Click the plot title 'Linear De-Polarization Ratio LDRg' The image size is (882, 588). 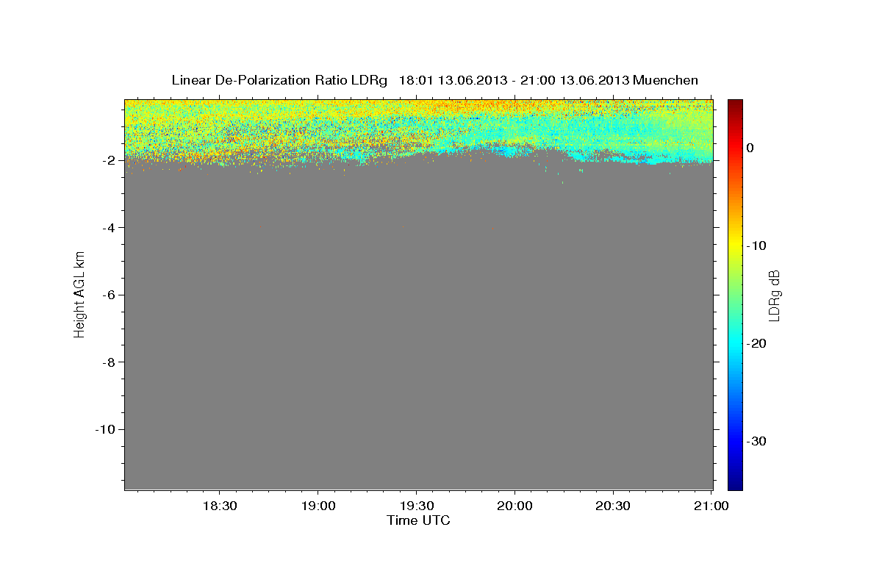(279, 80)
